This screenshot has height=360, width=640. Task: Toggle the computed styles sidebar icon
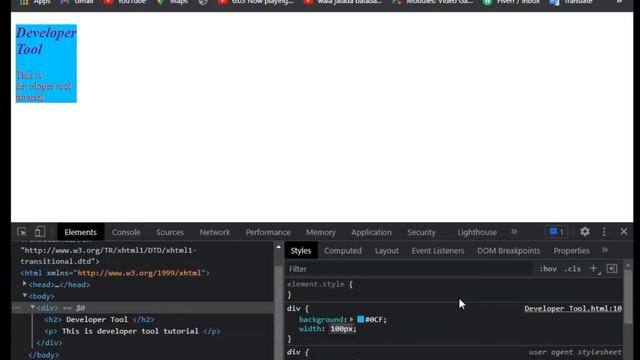612,269
